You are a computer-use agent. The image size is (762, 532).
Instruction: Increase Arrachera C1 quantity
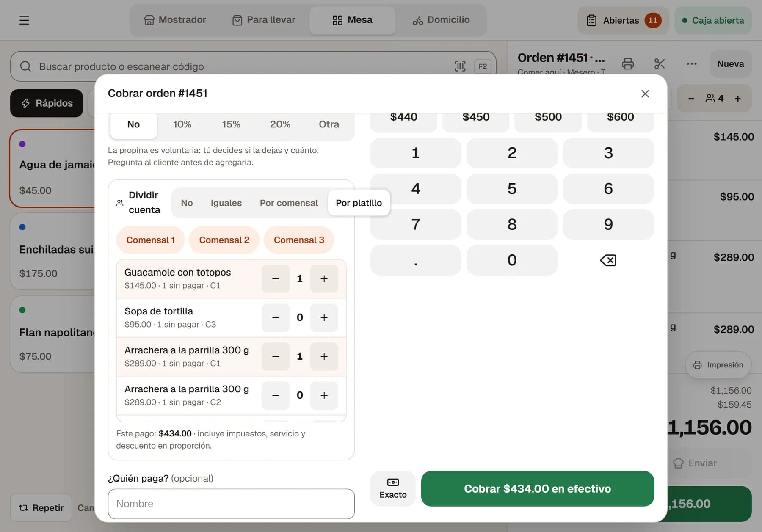point(324,356)
